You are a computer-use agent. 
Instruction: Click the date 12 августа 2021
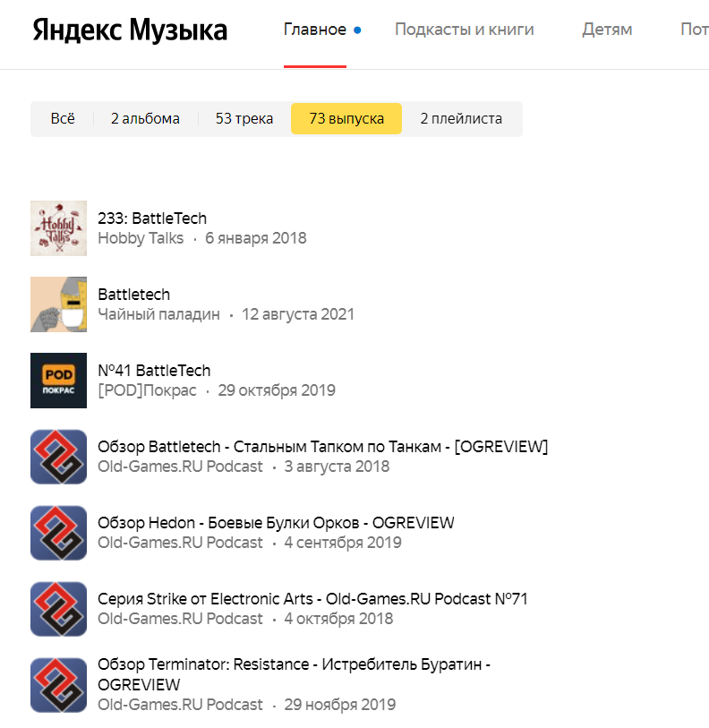pyautogui.click(x=297, y=314)
